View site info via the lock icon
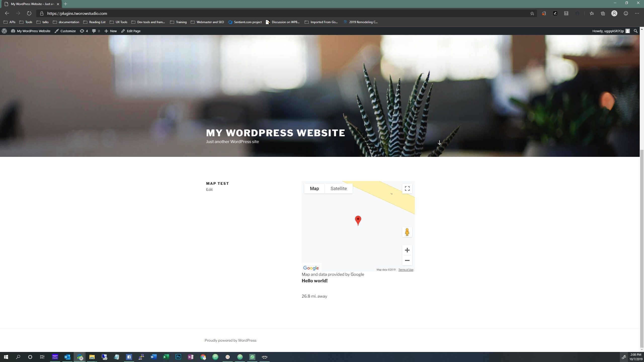Viewport: 644px width, 362px height. pos(42,13)
